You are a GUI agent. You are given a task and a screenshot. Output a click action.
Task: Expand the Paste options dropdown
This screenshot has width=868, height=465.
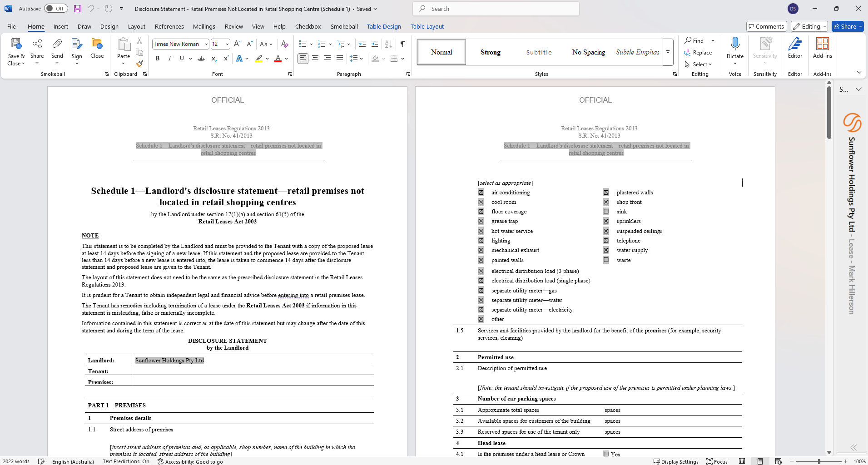(x=124, y=64)
